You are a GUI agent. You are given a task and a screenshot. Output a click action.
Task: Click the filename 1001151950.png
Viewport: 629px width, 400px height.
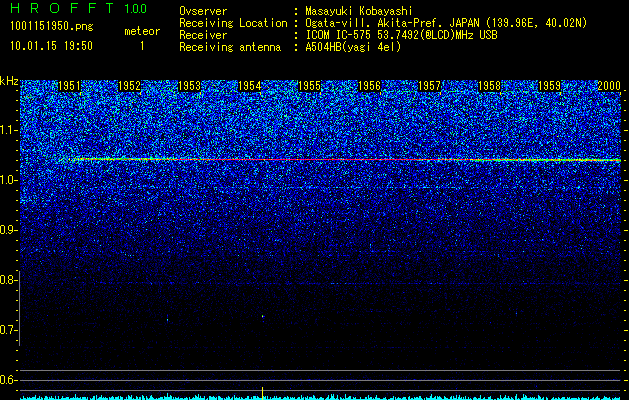tap(52, 26)
